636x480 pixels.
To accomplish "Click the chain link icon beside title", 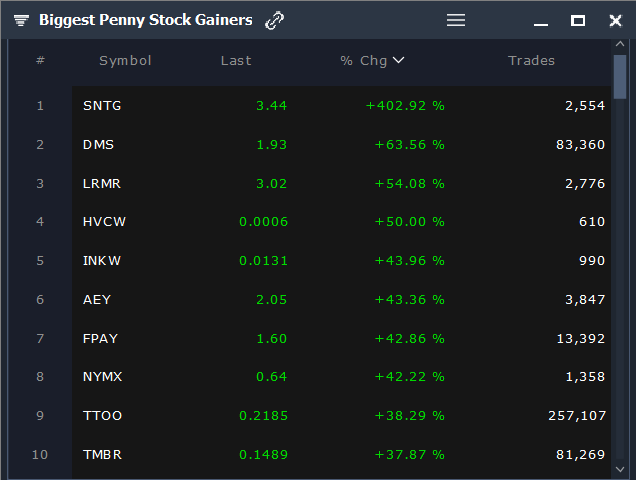I will (x=274, y=21).
